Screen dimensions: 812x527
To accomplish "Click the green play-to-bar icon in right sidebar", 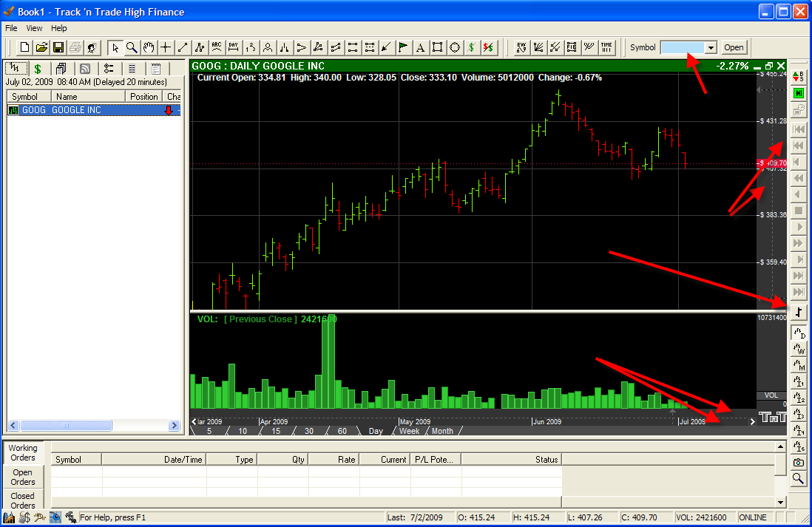I will coord(799,93).
